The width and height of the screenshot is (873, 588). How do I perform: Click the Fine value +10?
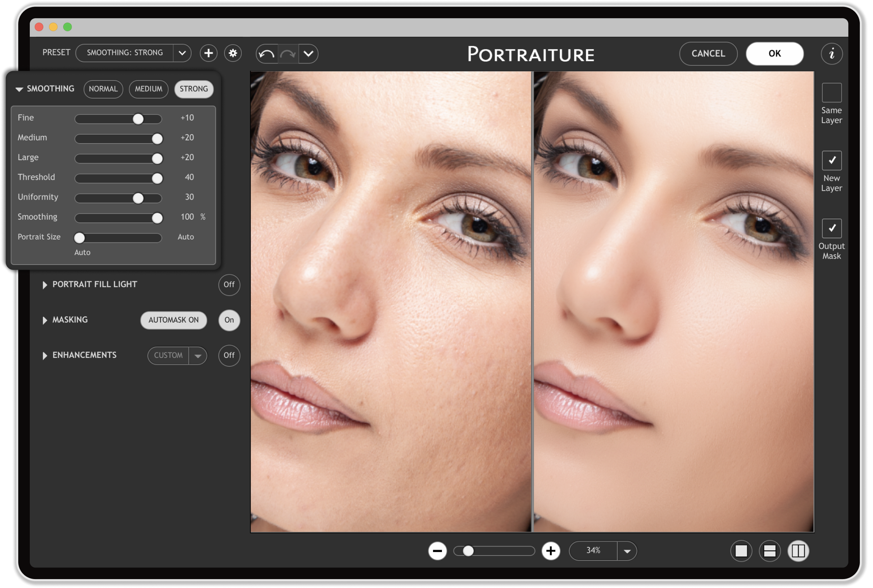click(x=187, y=118)
